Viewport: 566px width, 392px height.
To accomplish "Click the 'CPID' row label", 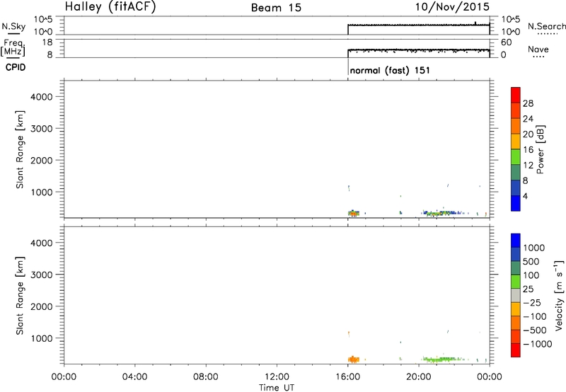I will pos(16,67).
